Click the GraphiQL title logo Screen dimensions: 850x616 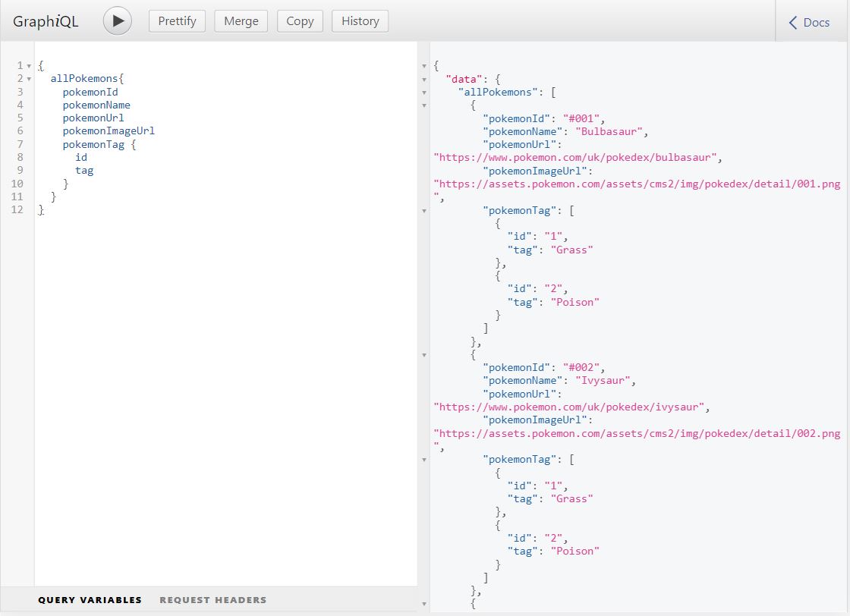[46, 22]
